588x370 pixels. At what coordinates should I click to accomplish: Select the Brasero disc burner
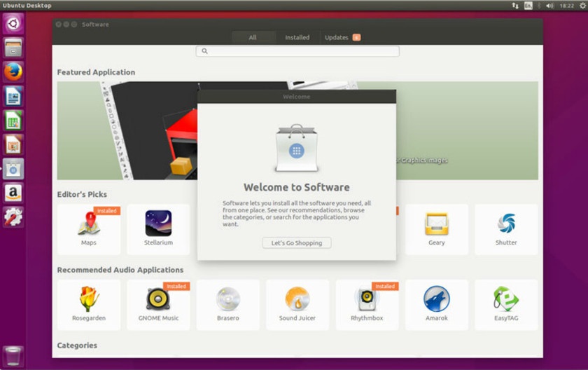[x=227, y=305]
